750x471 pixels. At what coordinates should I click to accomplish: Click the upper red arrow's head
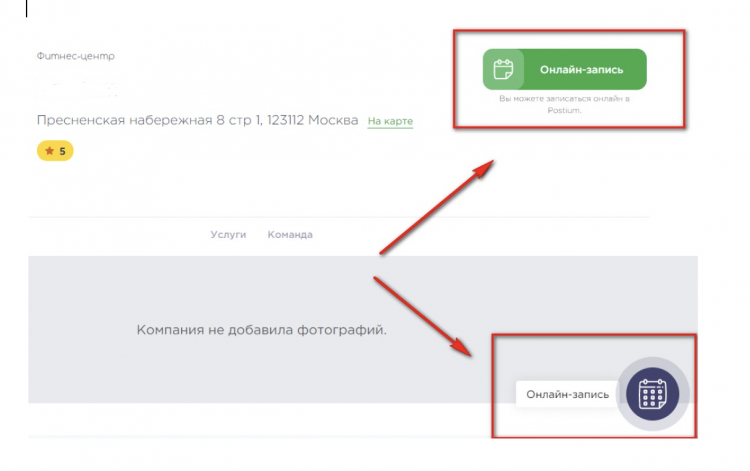tap(487, 166)
